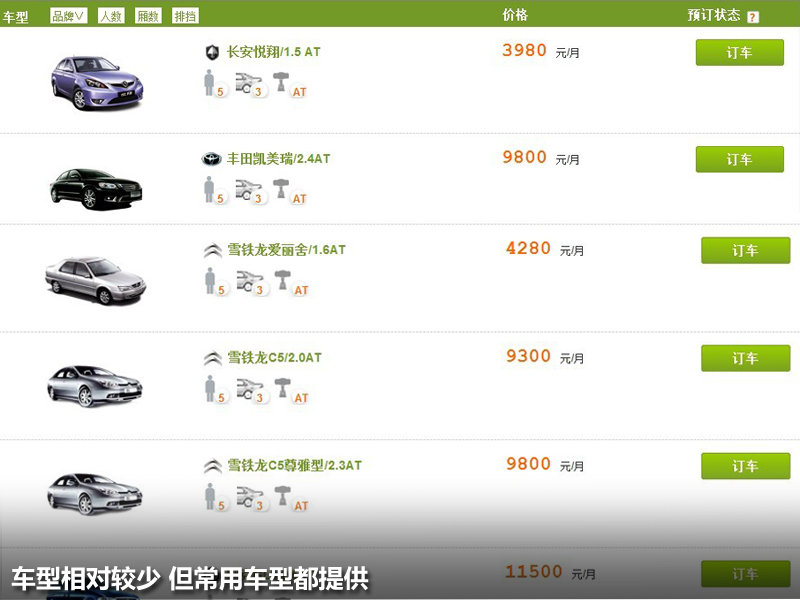Open the 雪铁龙爱丽舍/1.6AT car link

coord(287,249)
